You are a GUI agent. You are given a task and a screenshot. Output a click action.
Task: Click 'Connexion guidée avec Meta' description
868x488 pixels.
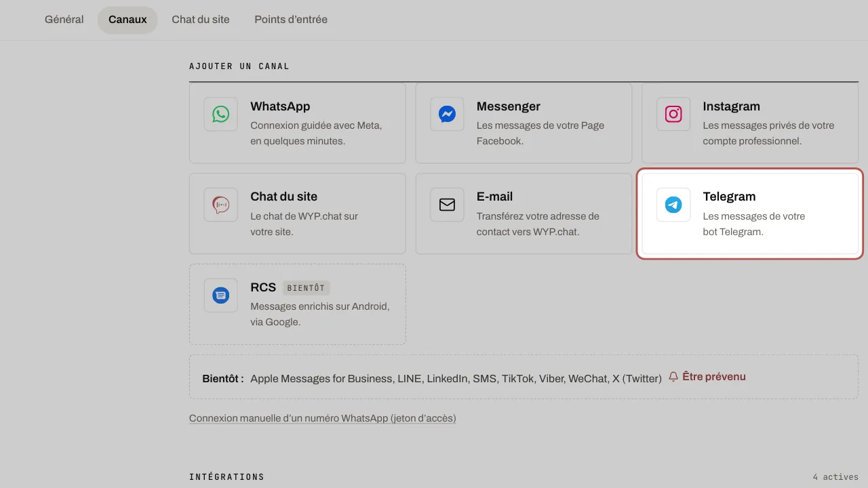tap(316, 134)
